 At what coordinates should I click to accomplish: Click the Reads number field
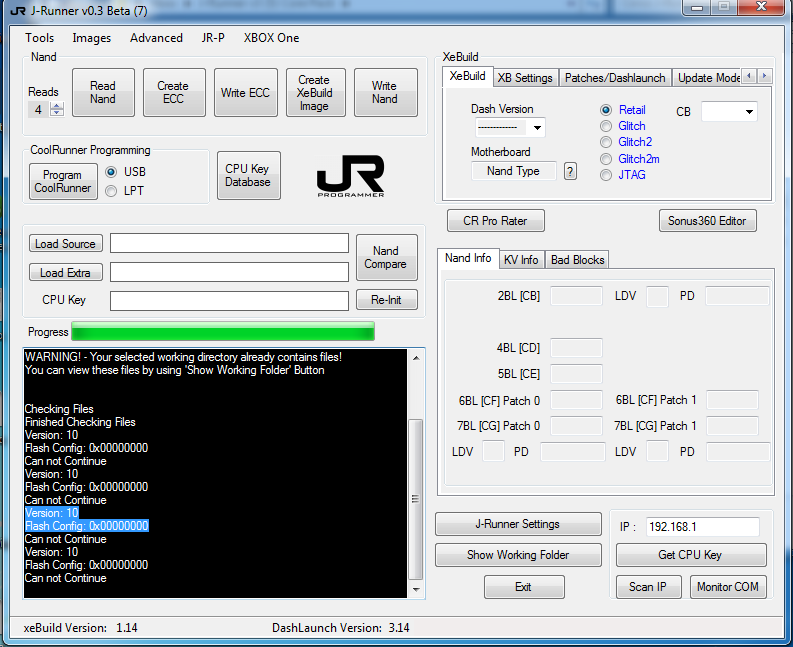(x=39, y=110)
